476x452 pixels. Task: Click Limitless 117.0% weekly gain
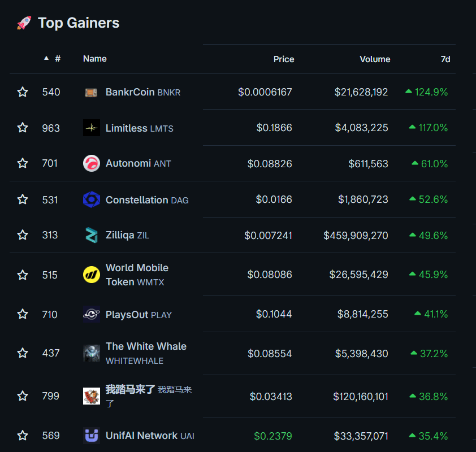429,128
